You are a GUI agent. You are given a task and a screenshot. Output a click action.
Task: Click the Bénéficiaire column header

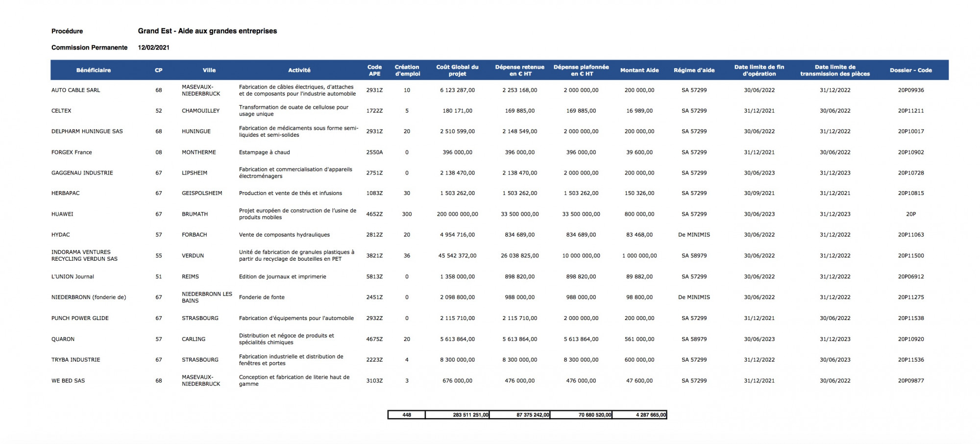(x=93, y=70)
